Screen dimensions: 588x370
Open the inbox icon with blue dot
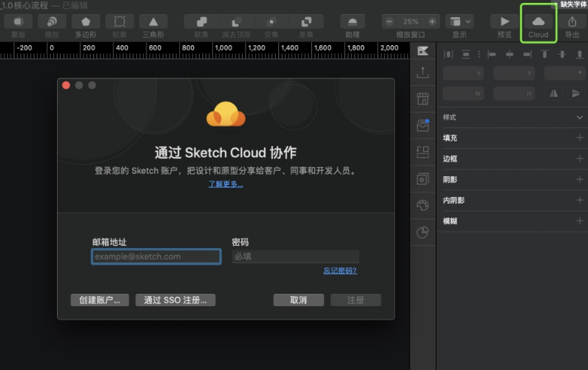423,125
